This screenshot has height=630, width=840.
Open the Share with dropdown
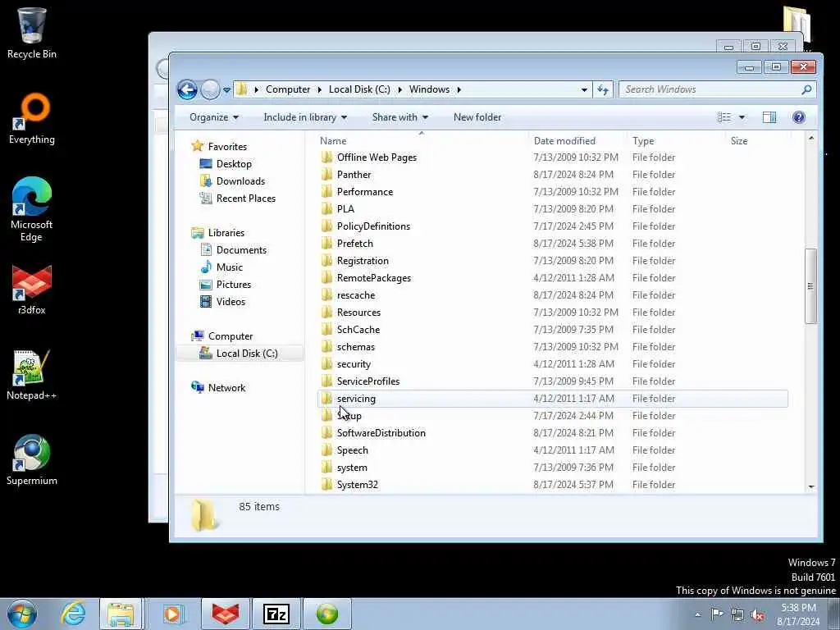pyautogui.click(x=400, y=117)
